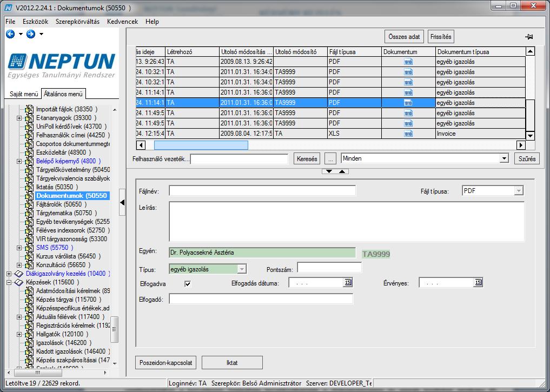
Task: Open the File menu
Action: pyautogui.click(x=10, y=22)
